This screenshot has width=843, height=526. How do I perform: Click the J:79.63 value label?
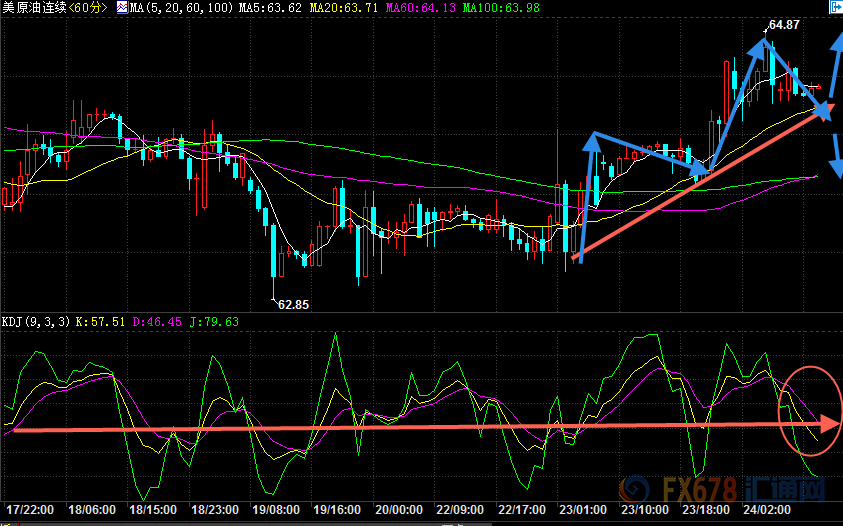coord(214,322)
